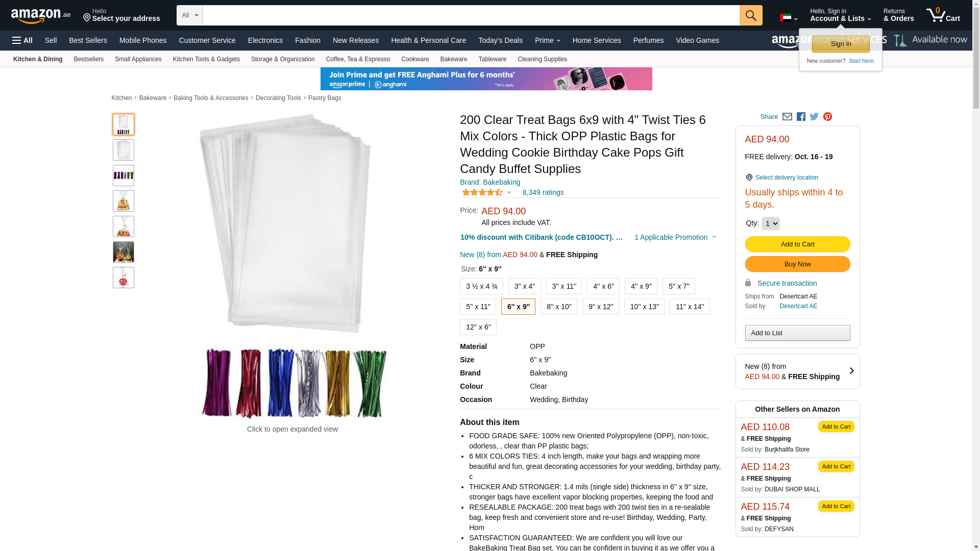Click the search magnifier icon button
The image size is (980, 551).
click(x=750, y=15)
